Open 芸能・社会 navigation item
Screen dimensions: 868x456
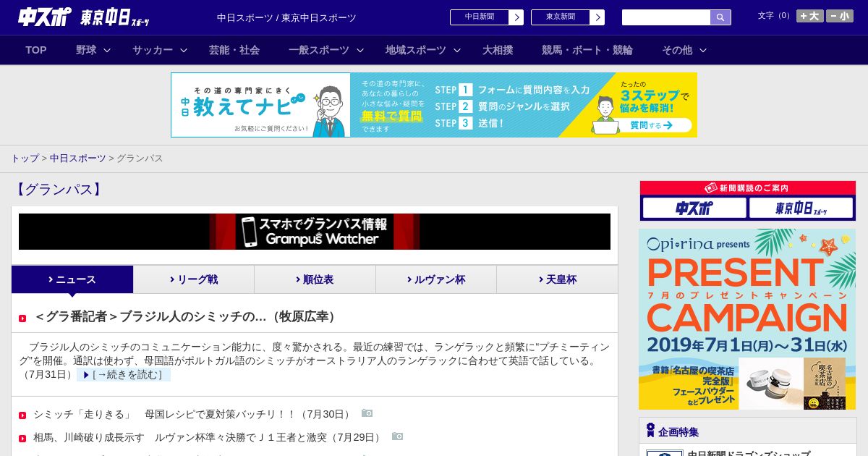click(234, 50)
